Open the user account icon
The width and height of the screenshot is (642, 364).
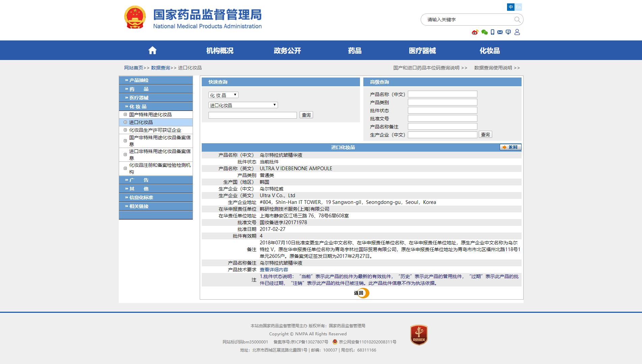pos(518,32)
